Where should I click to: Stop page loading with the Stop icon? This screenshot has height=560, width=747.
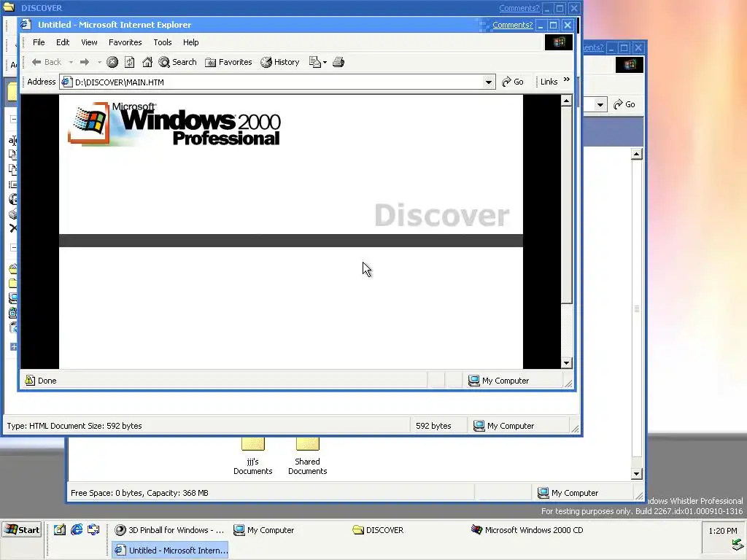112,62
